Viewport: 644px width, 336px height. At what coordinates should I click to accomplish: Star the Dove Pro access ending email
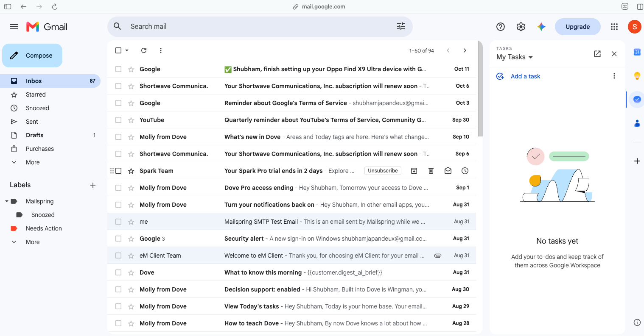click(x=131, y=188)
